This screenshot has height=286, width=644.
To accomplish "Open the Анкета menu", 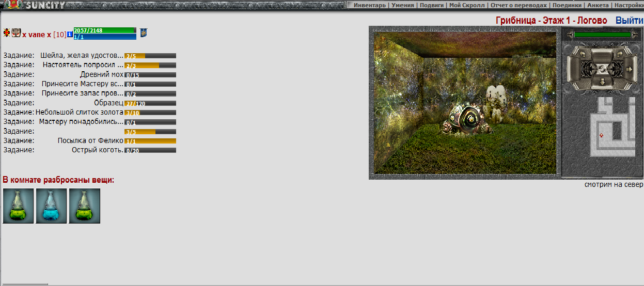I will point(598,5).
